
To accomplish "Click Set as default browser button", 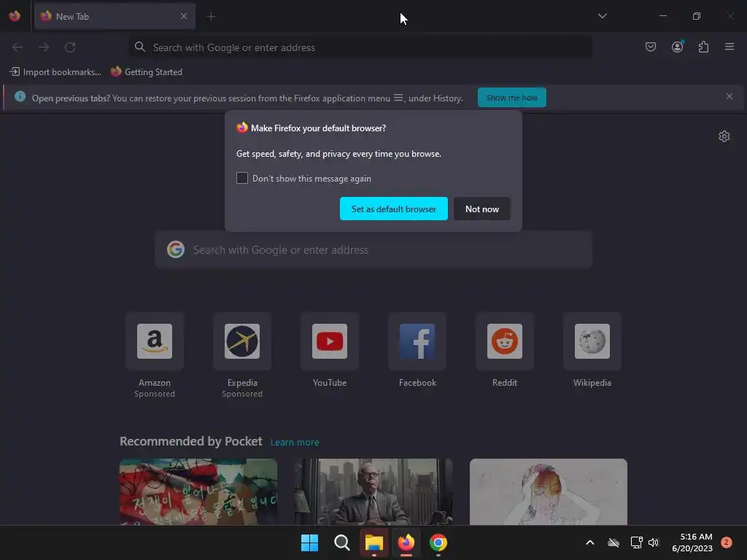I will click(393, 209).
